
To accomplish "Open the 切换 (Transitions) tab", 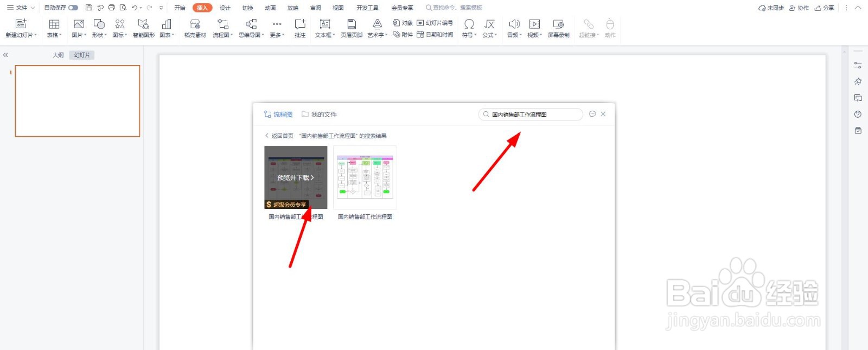I will (x=248, y=8).
